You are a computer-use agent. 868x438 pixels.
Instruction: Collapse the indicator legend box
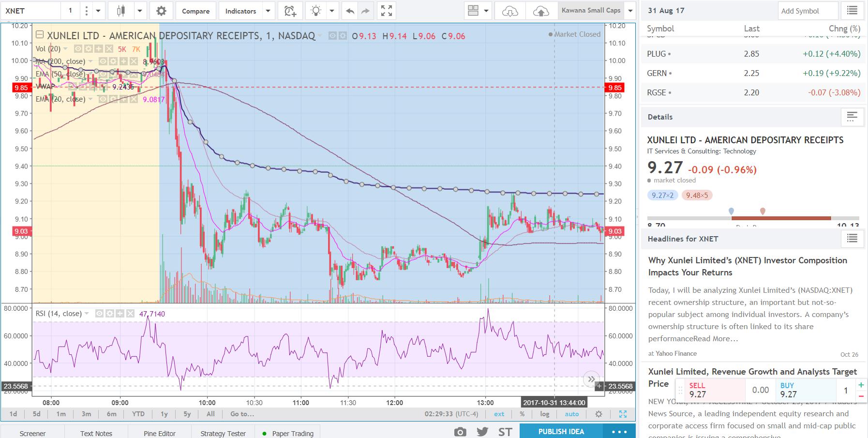tap(40, 34)
